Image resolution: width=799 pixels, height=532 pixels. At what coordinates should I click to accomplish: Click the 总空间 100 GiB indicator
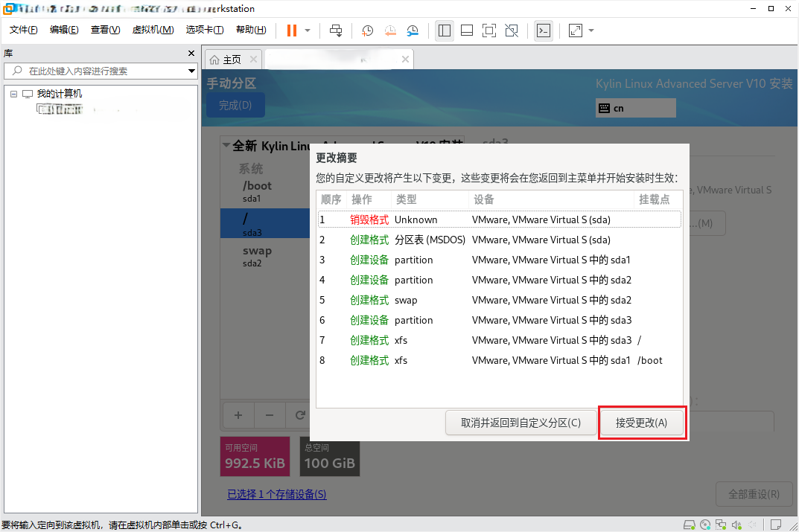(330, 457)
